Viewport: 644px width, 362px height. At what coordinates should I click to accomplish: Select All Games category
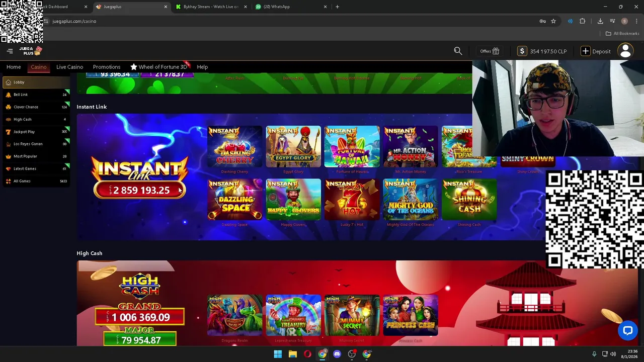36,181
